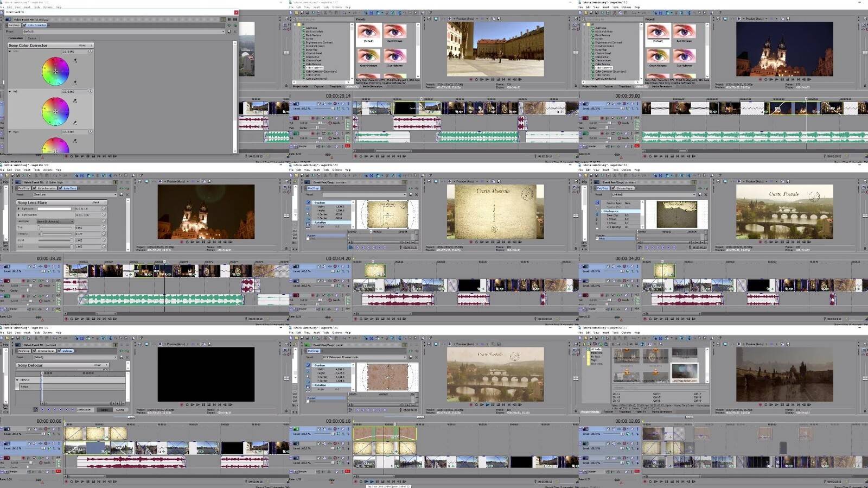The image size is (868, 488).
Task: Select Brightness and Contrast in 00:00:29.14 FX tree
Action: click(x=320, y=42)
